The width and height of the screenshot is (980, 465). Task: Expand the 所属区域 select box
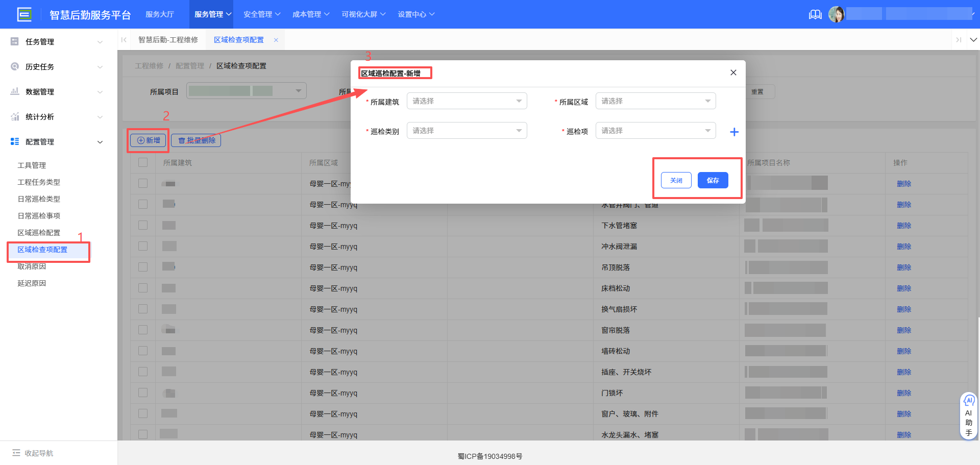(x=655, y=101)
